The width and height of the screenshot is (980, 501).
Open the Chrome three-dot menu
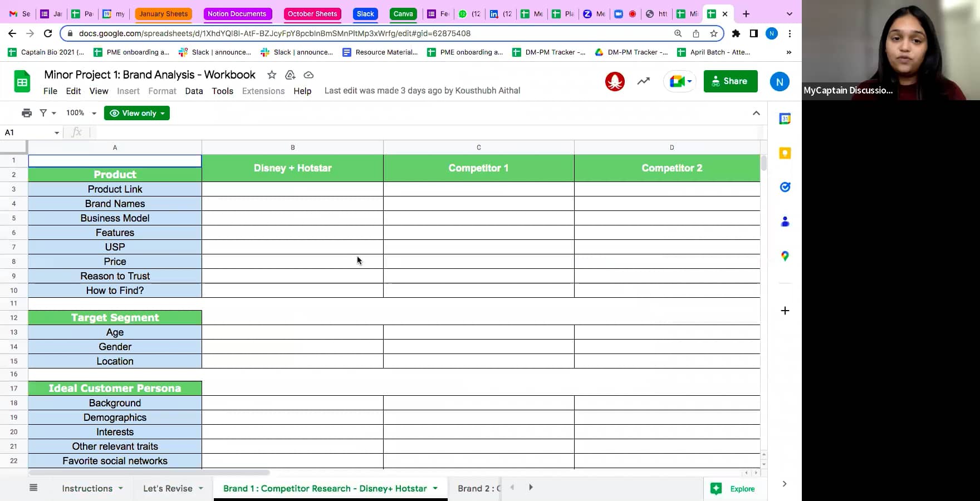790,33
